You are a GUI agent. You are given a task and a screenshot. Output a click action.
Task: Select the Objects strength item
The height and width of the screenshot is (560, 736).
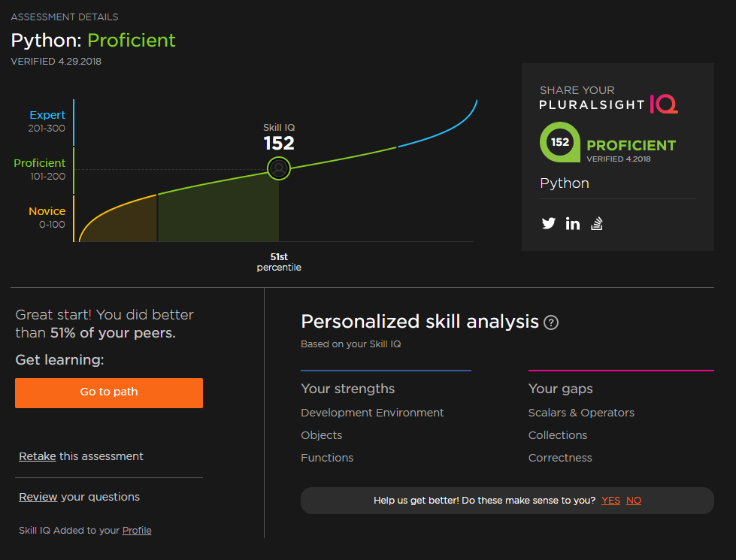[321, 435]
